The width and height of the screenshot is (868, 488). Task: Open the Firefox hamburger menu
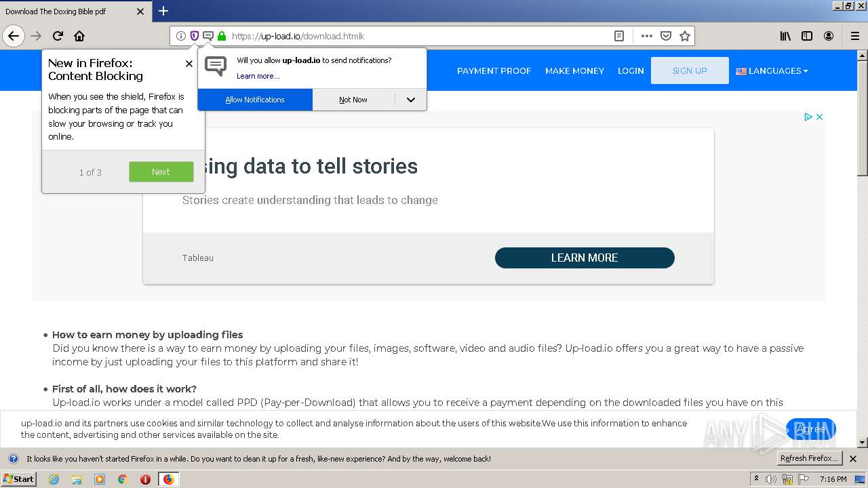click(x=855, y=36)
